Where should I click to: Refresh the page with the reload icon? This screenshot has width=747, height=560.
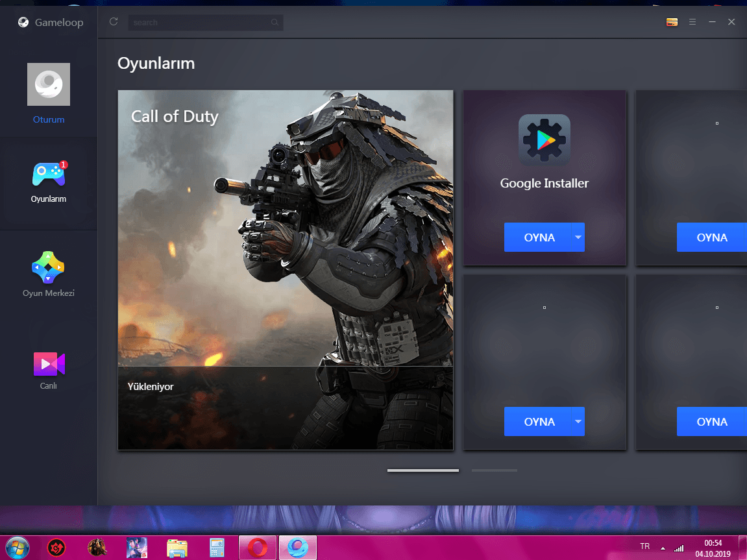(114, 22)
